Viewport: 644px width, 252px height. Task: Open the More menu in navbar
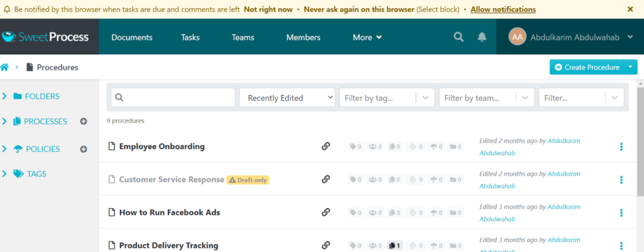tap(367, 37)
